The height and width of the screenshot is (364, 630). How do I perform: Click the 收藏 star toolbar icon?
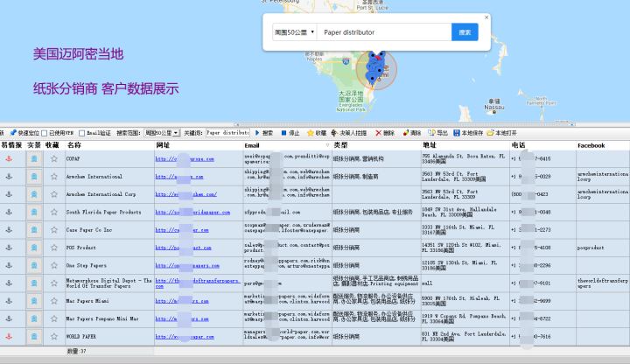point(310,133)
